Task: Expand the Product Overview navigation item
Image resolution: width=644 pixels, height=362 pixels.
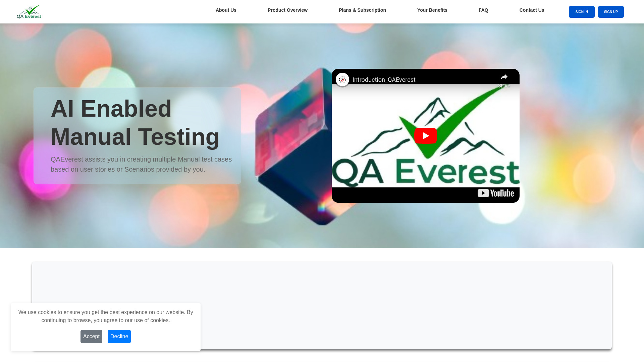Action: tap(287, 10)
